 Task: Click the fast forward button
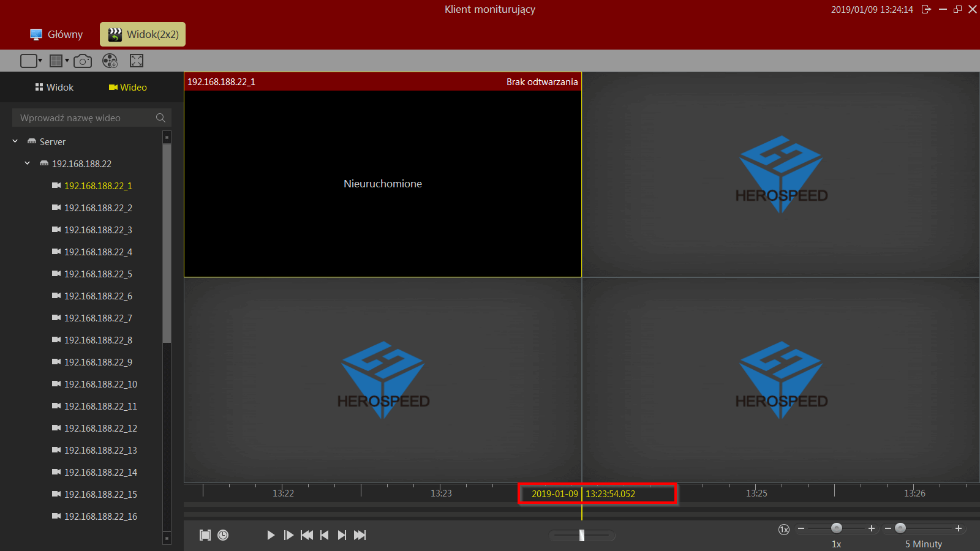(360, 535)
